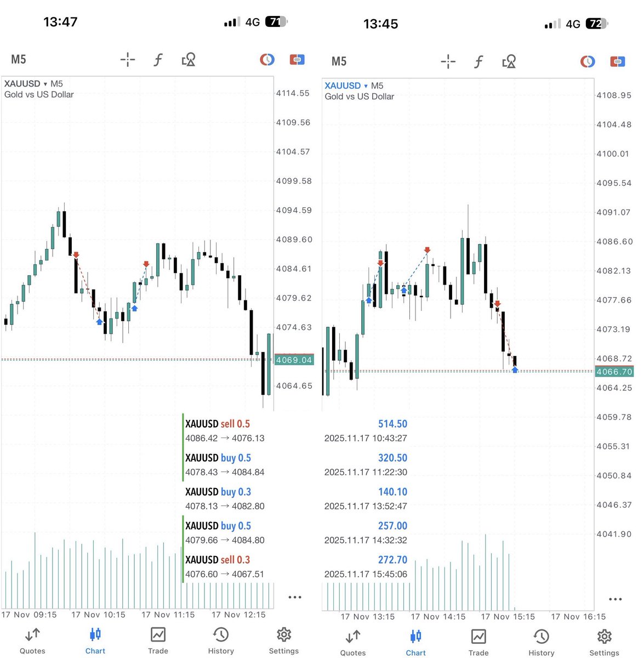The image size is (644, 658).
Task: Open indicators (f) icon in left toolbar
Action: (158, 59)
